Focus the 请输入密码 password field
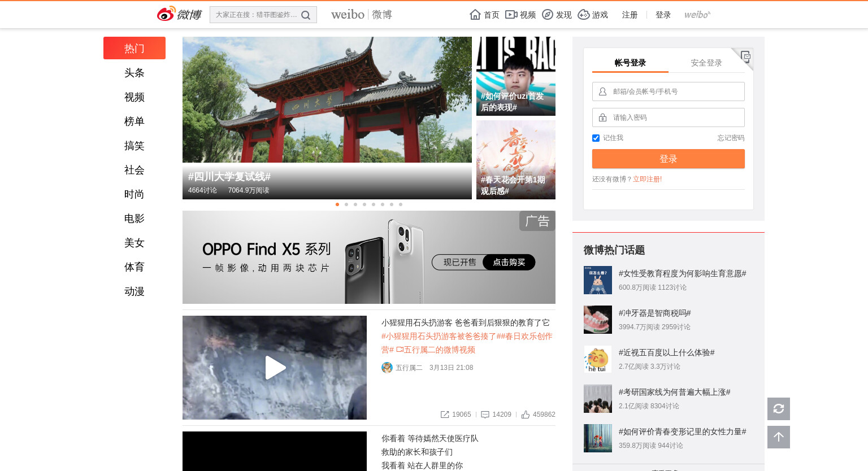The width and height of the screenshot is (868, 471). click(x=669, y=117)
